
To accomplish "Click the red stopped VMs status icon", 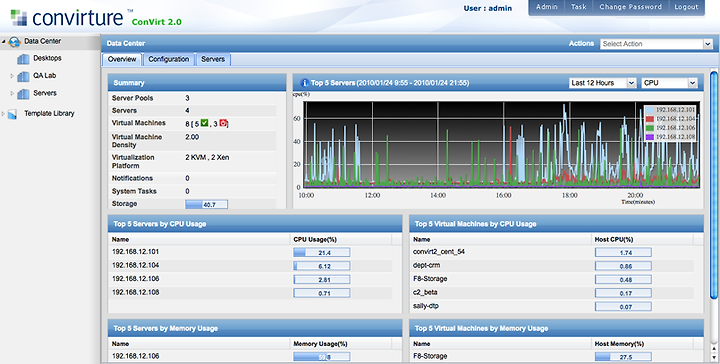I will pos(223,123).
